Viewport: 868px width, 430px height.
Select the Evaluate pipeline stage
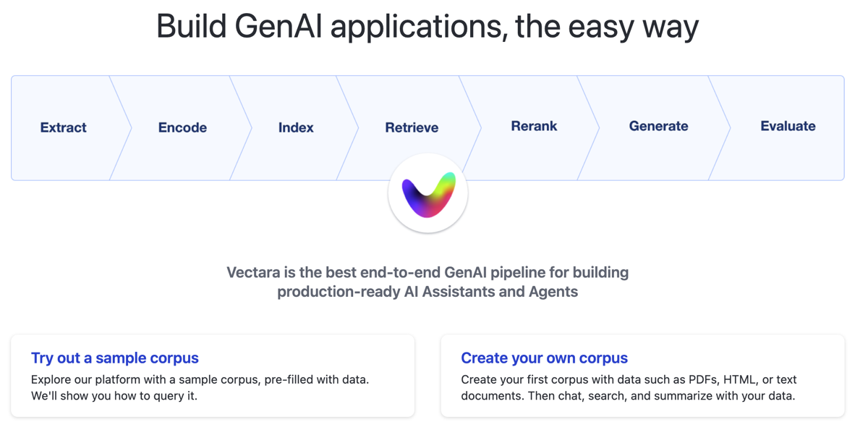(788, 126)
